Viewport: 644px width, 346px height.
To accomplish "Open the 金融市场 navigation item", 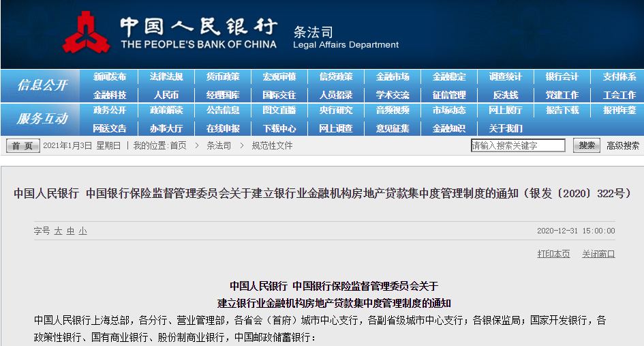I will coord(393,77).
